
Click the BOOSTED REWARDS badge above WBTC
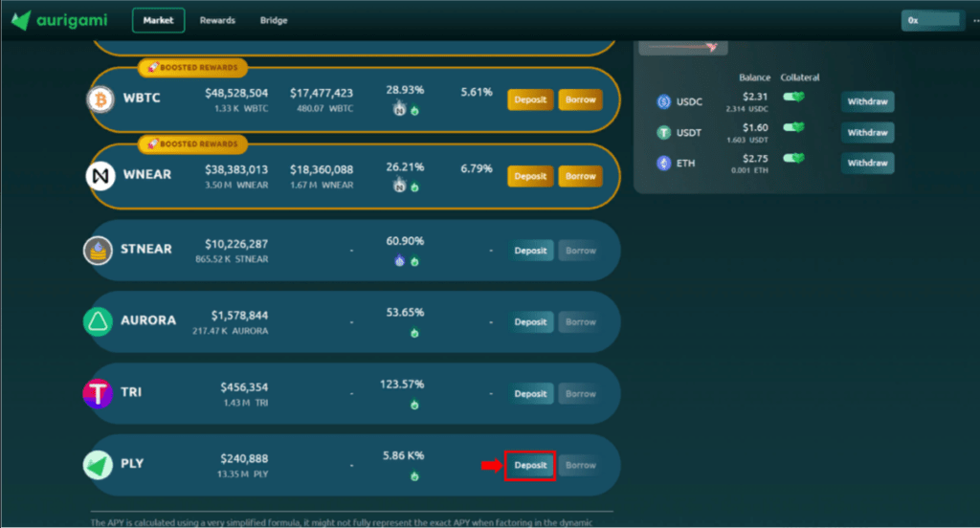click(192, 68)
